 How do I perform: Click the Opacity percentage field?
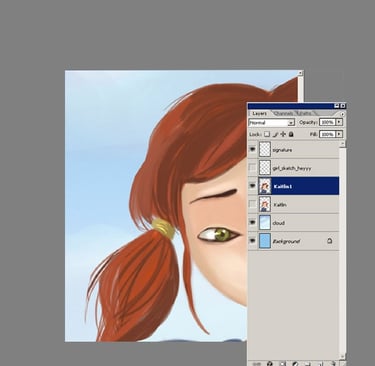pyautogui.click(x=327, y=122)
